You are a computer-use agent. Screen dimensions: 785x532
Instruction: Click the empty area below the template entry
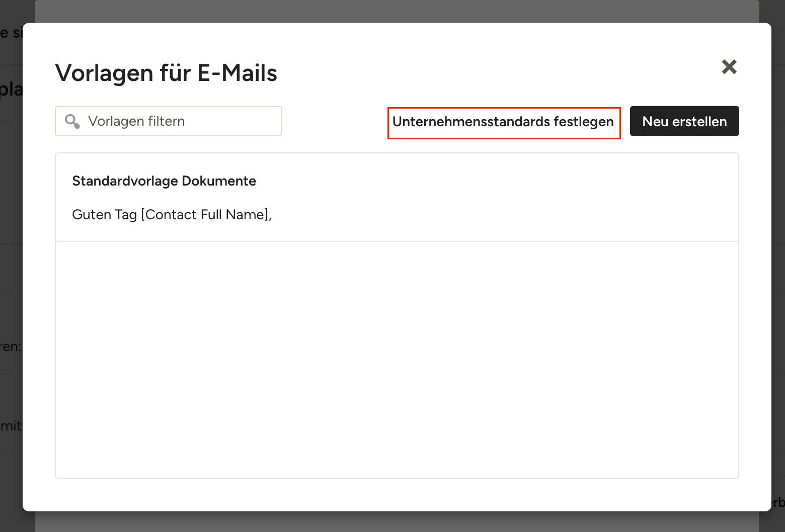[397, 359]
